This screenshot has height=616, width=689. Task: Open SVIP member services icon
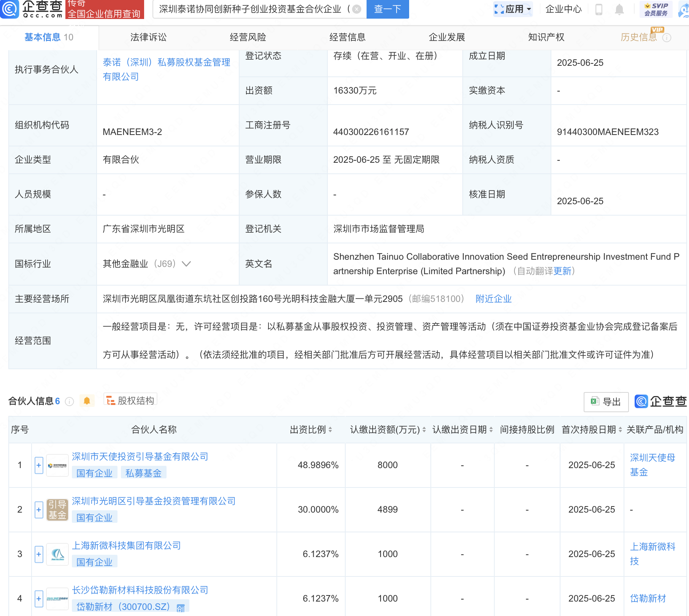pos(656,9)
